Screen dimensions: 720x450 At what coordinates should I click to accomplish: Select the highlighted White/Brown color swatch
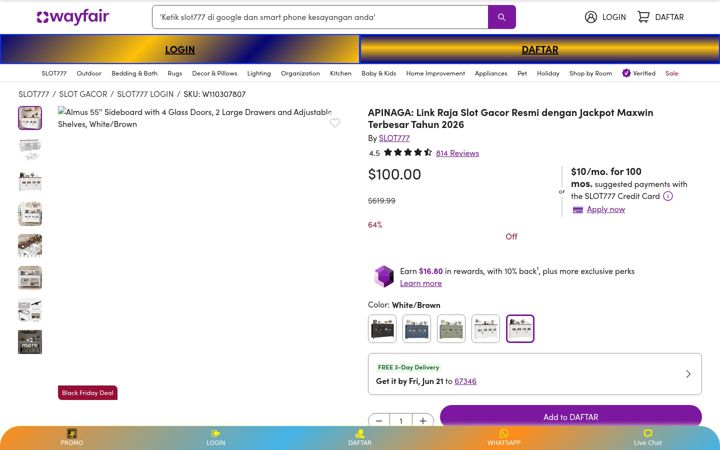(520, 329)
